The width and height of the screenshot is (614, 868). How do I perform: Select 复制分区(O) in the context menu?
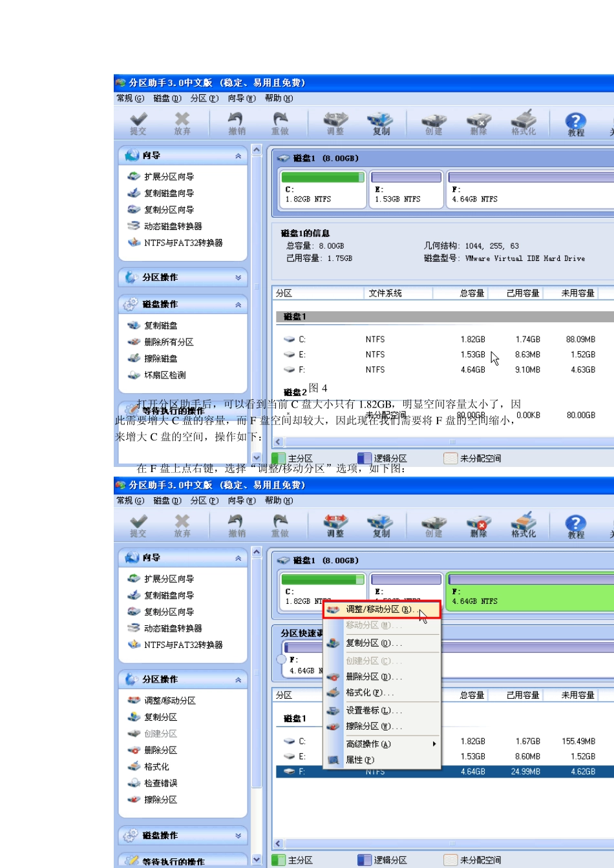383,643
